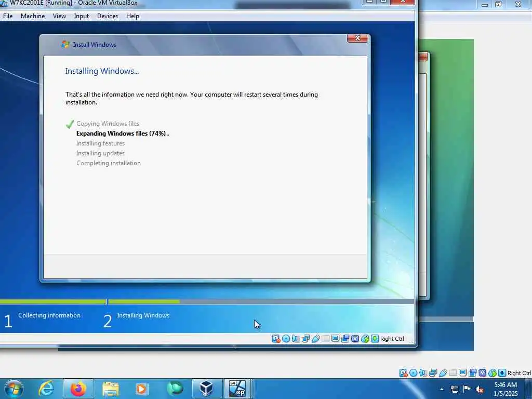The width and height of the screenshot is (532, 399).
Task: Click optical disc icon in background window status bar
Action: point(413,373)
